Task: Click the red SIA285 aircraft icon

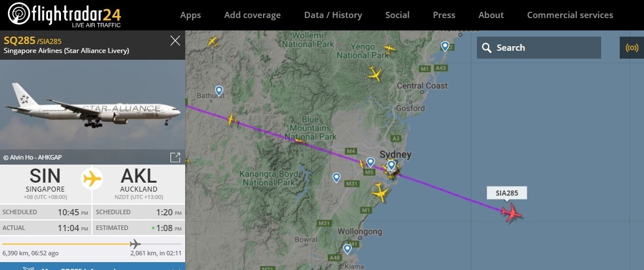Action: pyautogui.click(x=511, y=213)
